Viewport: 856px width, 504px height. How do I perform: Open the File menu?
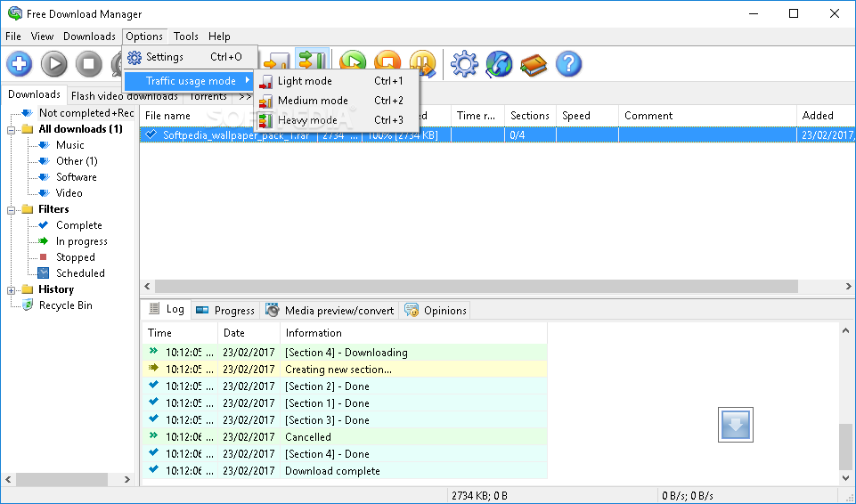13,37
